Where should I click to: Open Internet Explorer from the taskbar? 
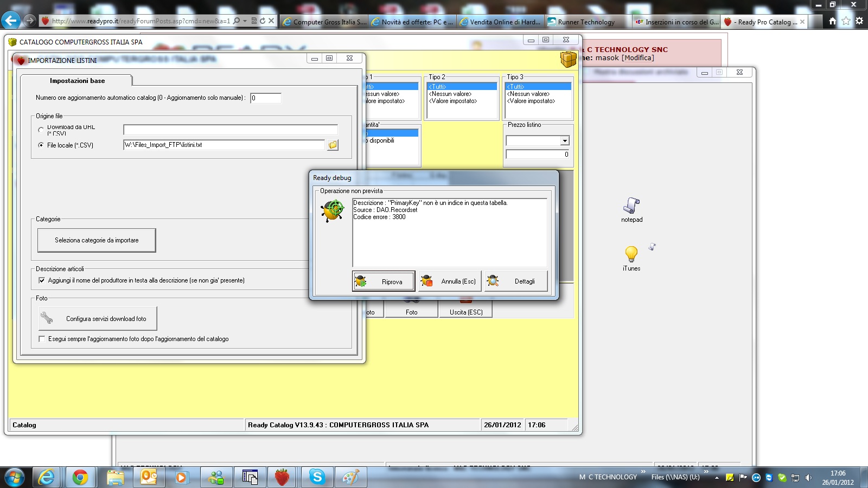pos(47,477)
